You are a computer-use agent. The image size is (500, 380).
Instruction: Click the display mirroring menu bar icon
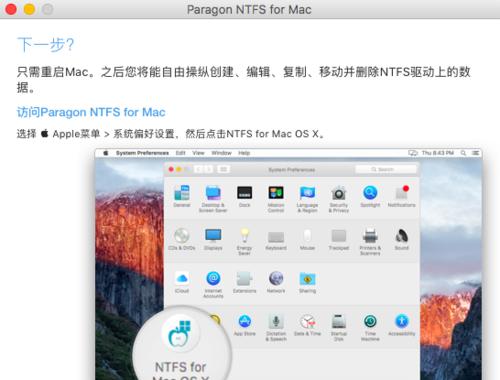coord(413,153)
